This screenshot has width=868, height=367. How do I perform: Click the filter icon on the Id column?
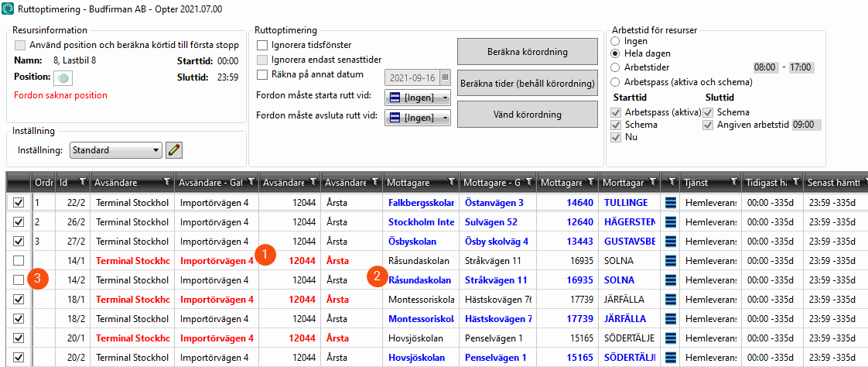click(x=81, y=182)
